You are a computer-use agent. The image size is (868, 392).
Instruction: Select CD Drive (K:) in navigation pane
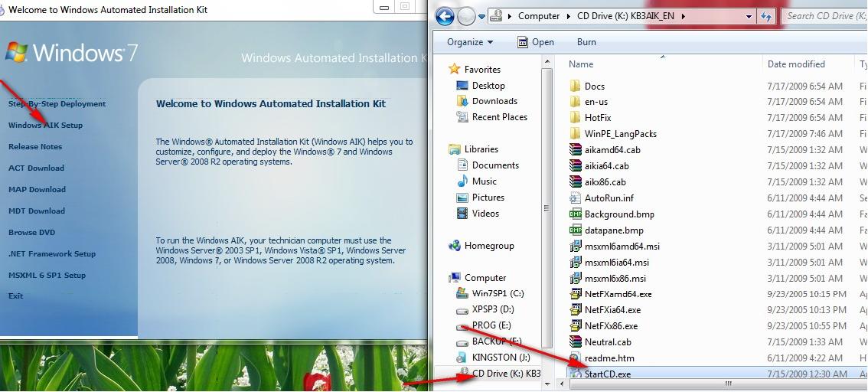point(498,374)
